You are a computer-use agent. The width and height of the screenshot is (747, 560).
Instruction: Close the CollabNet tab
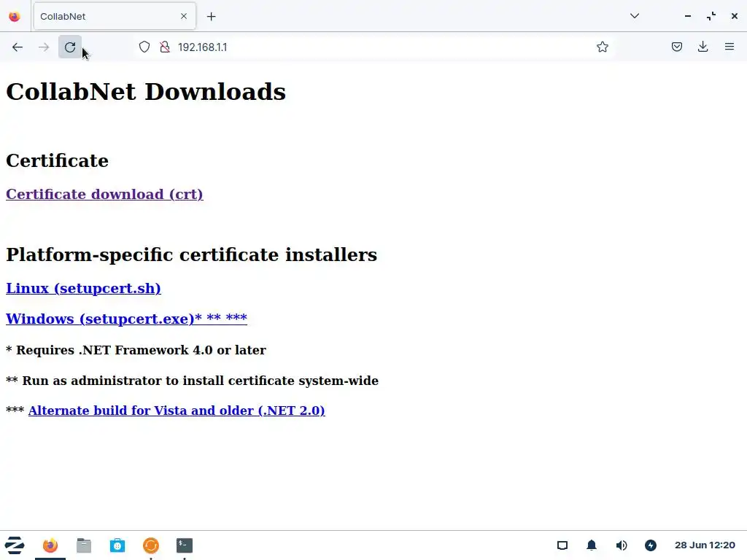[x=184, y=16]
